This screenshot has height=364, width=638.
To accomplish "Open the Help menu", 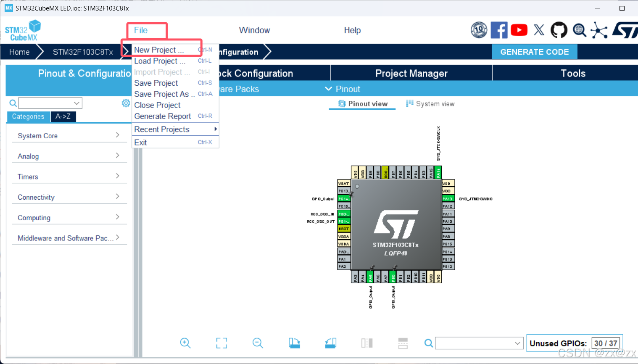I will [352, 30].
